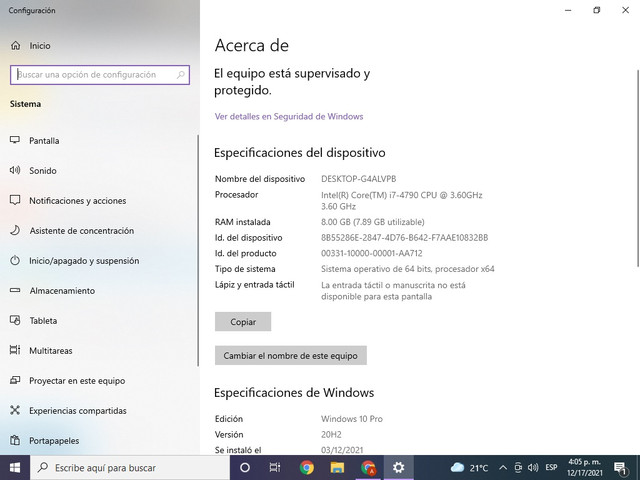
Task: Click device ID 8B55286E-2847-4D76-B642-F7AAE10832BB
Action: click(404, 238)
